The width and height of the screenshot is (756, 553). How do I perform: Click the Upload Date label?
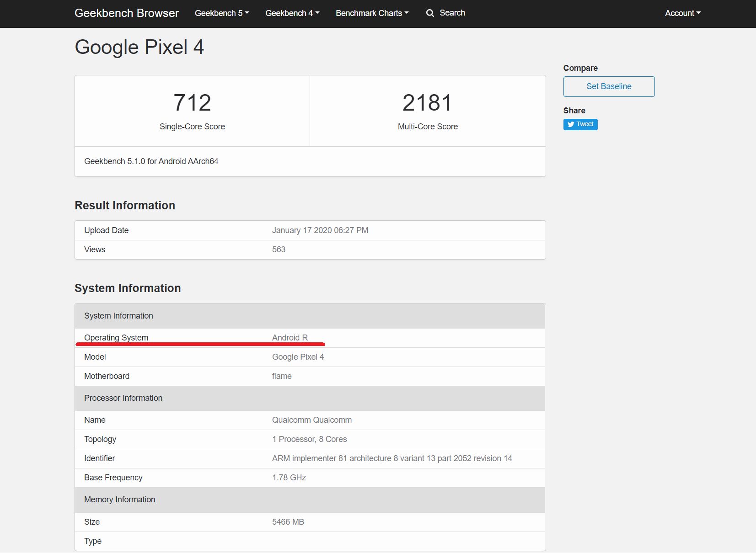[107, 230]
